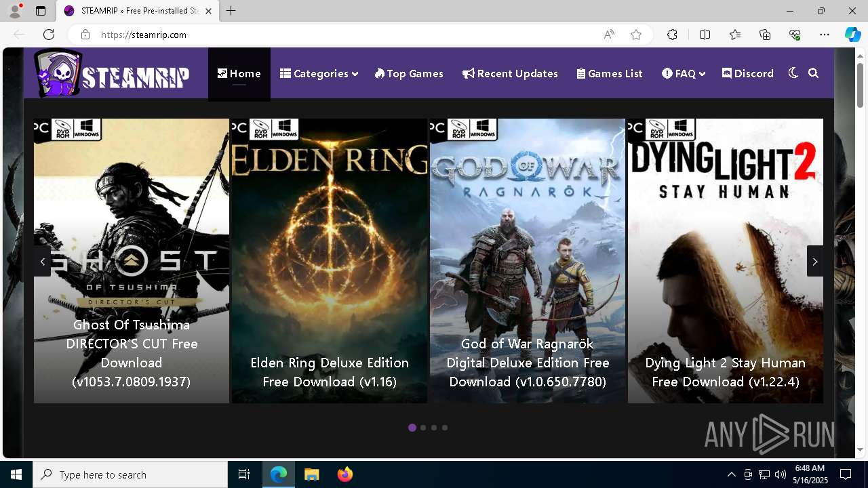Open the Favorites list icon
Viewport: 868px width, 488px height.
tap(735, 35)
